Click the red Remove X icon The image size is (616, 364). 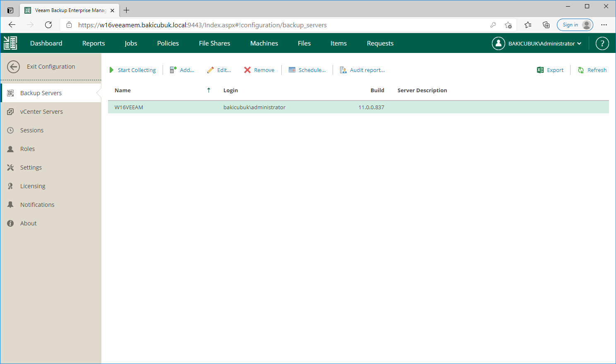pyautogui.click(x=247, y=70)
